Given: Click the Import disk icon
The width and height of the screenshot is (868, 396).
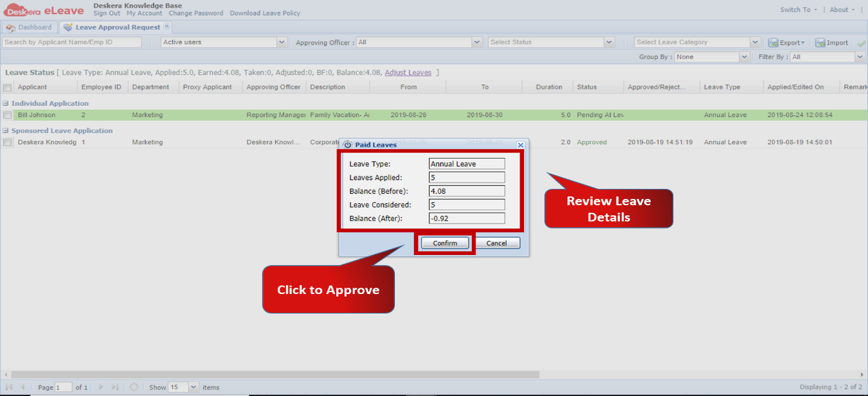Looking at the screenshot, I should (820, 43).
